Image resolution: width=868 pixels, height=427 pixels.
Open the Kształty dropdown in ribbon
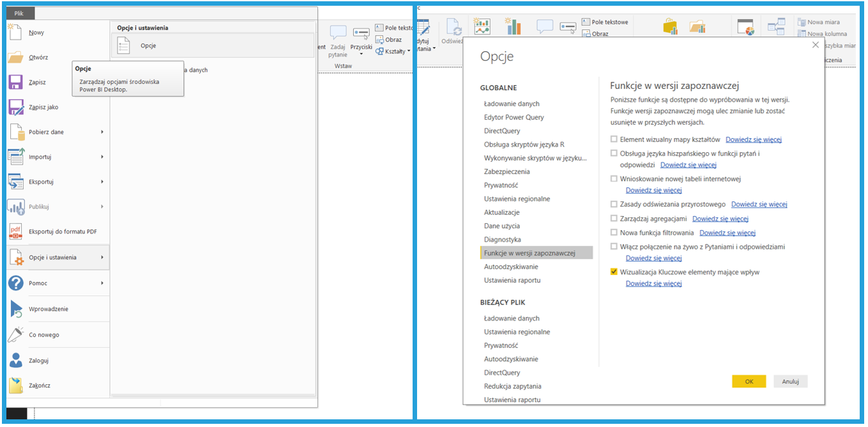(x=408, y=52)
